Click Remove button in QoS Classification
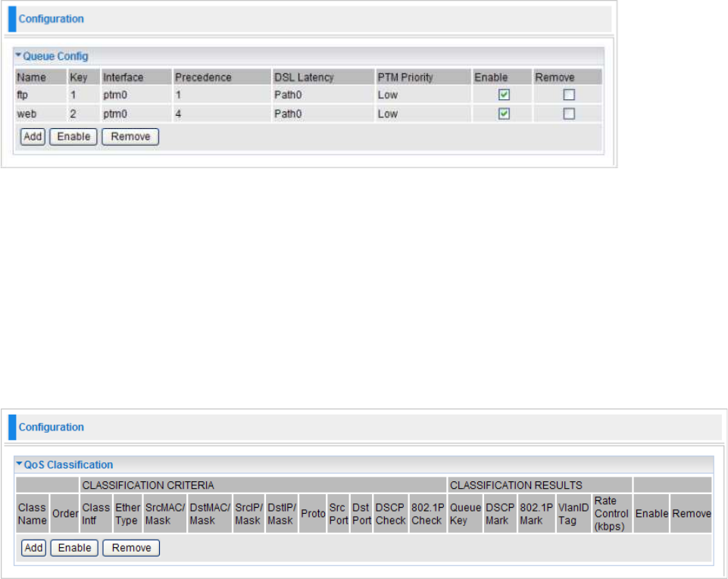 pyautogui.click(x=131, y=548)
